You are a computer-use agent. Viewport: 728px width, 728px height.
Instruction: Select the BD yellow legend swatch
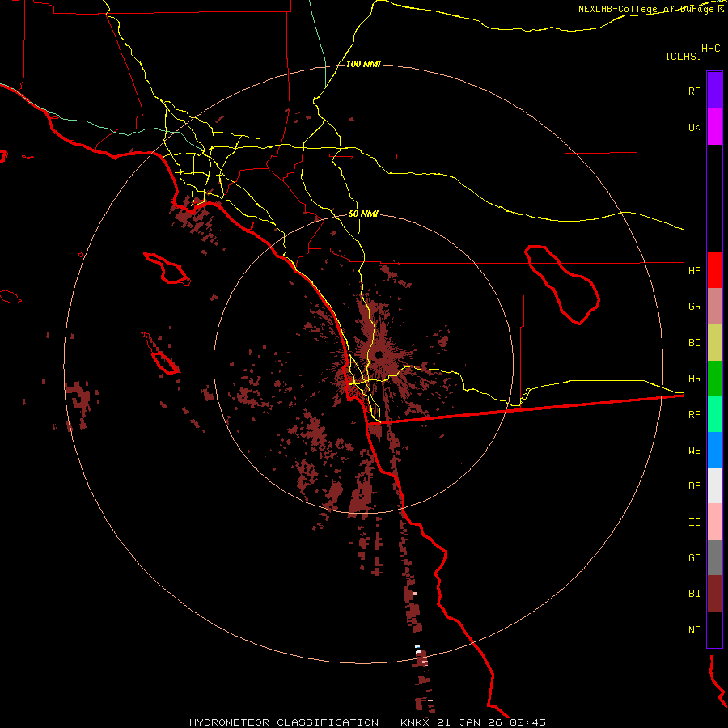(x=714, y=342)
